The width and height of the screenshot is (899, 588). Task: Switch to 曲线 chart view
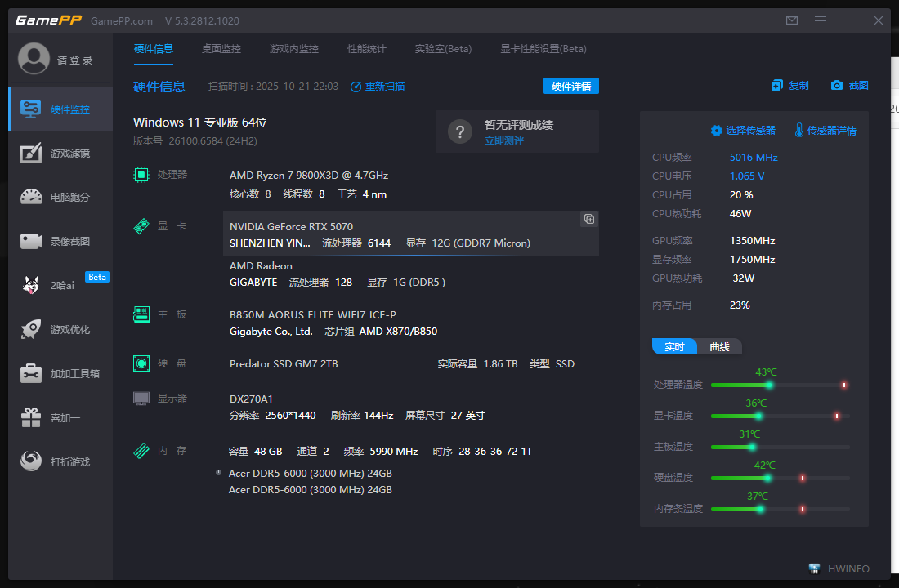click(x=719, y=346)
